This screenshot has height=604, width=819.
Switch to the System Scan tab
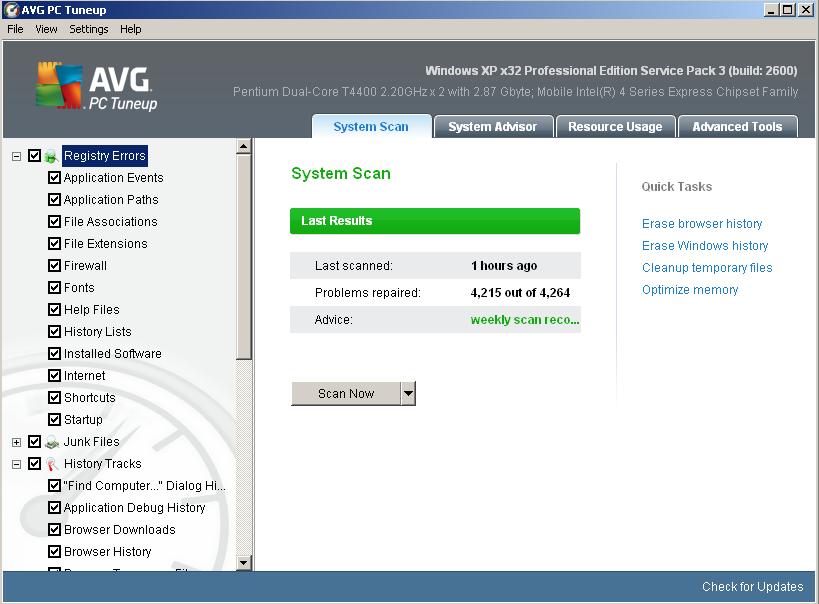(371, 126)
